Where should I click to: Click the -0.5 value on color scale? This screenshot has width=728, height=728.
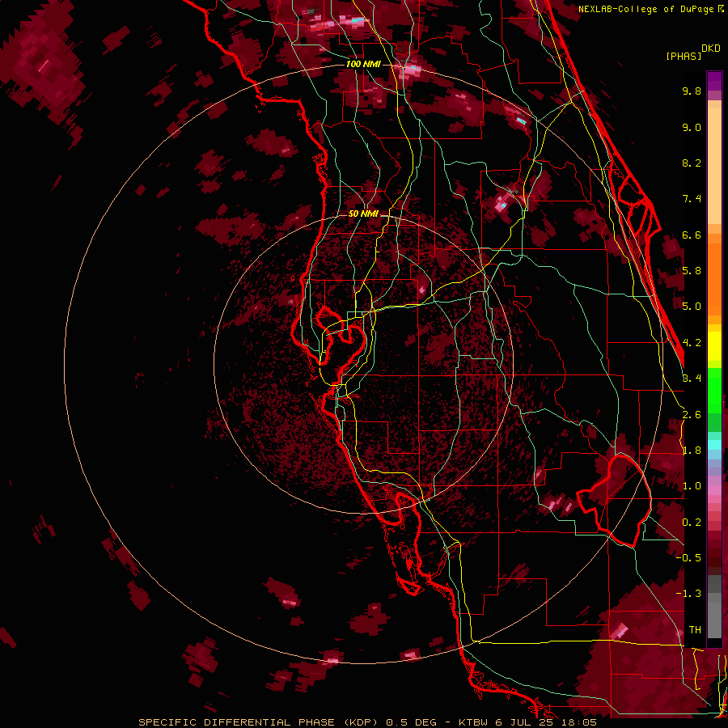click(x=688, y=558)
